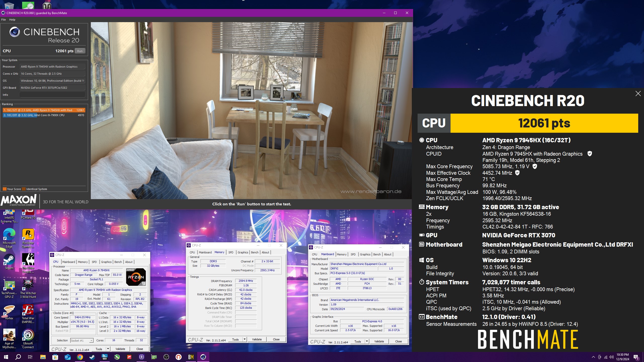Screen dimensions: 644x362
Task: Select the Intel Core i9-7900X ranking entry
Action: [x=44, y=115]
